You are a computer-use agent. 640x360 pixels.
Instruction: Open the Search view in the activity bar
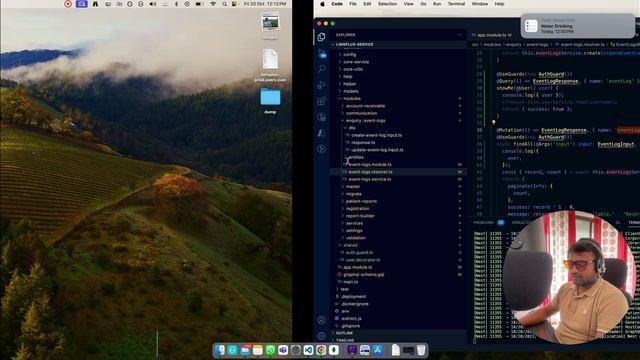(x=322, y=69)
